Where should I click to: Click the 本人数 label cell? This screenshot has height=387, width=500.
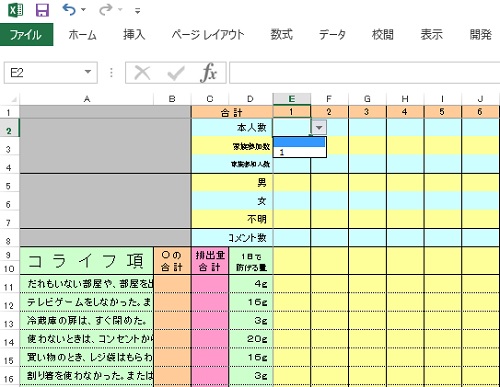tap(232, 127)
